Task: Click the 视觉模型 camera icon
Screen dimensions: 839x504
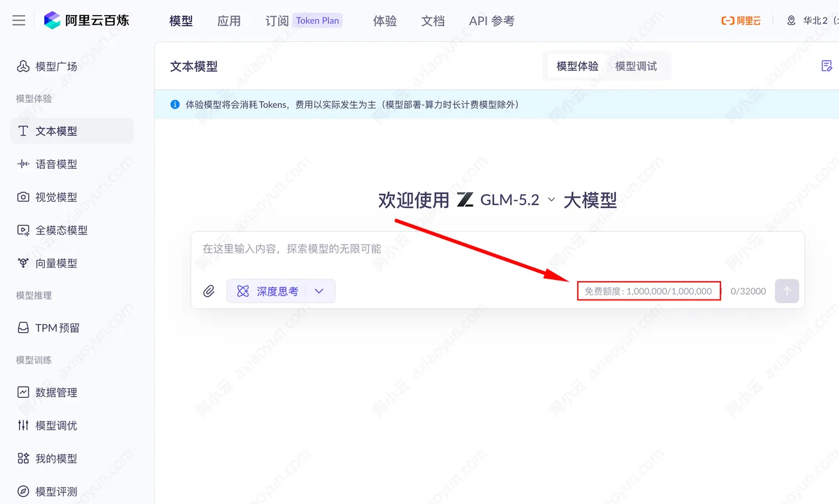Action: (x=23, y=197)
